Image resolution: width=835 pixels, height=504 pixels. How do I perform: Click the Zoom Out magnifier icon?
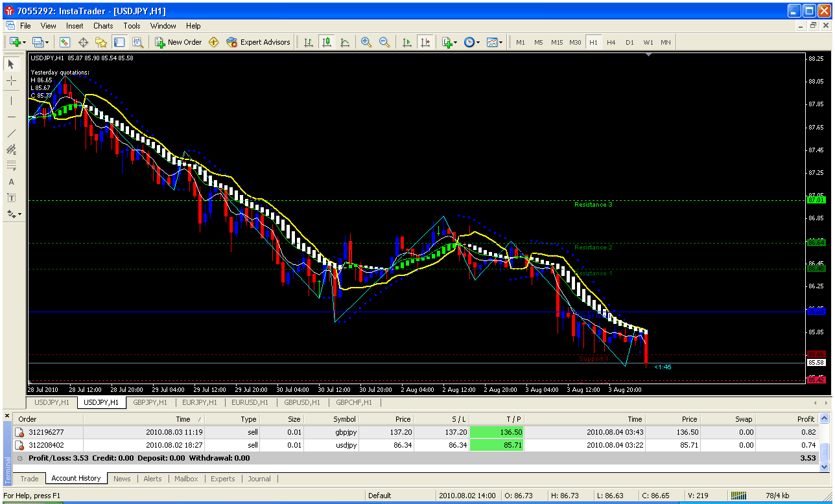point(384,42)
